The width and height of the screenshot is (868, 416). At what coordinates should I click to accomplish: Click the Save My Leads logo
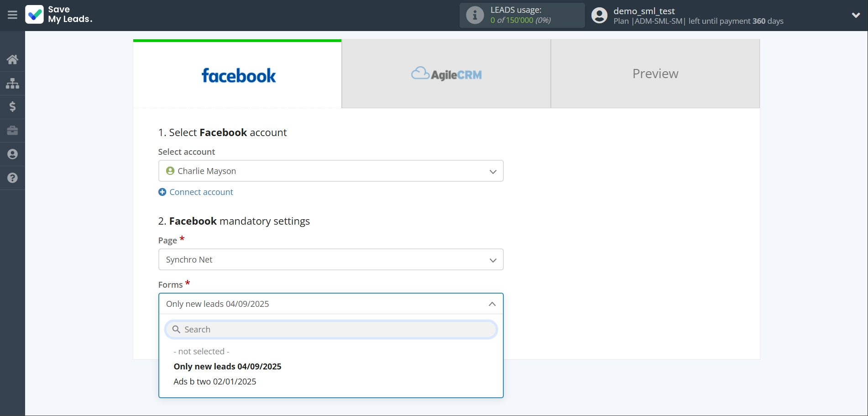59,15
